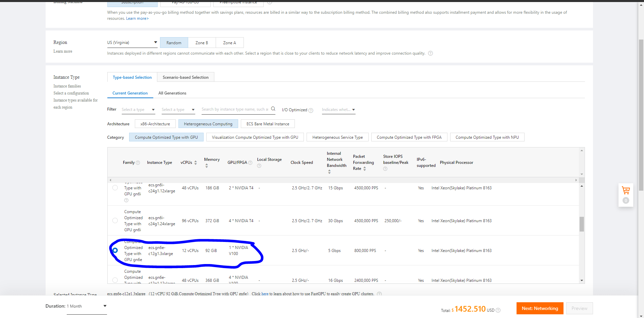This screenshot has width=644, height=318.
Task: Open the Local Storage column help icon
Action: pyautogui.click(x=259, y=166)
